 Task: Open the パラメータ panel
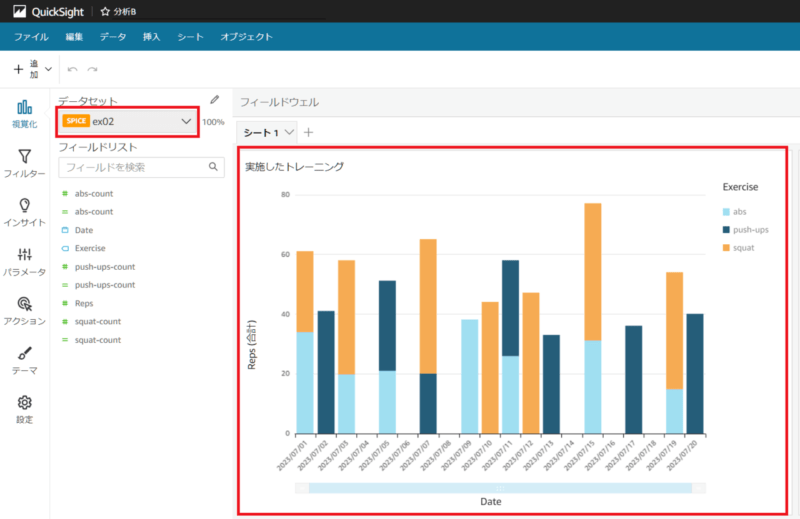click(x=24, y=262)
